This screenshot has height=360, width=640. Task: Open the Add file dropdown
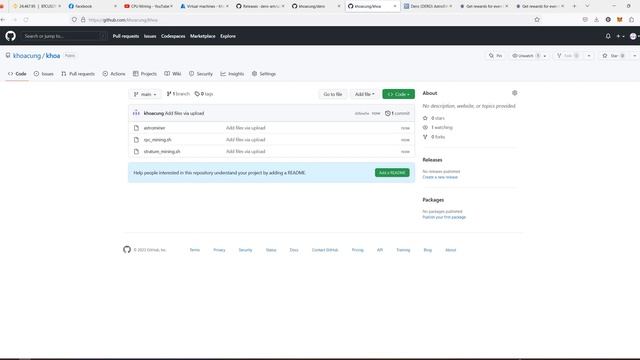(364, 94)
